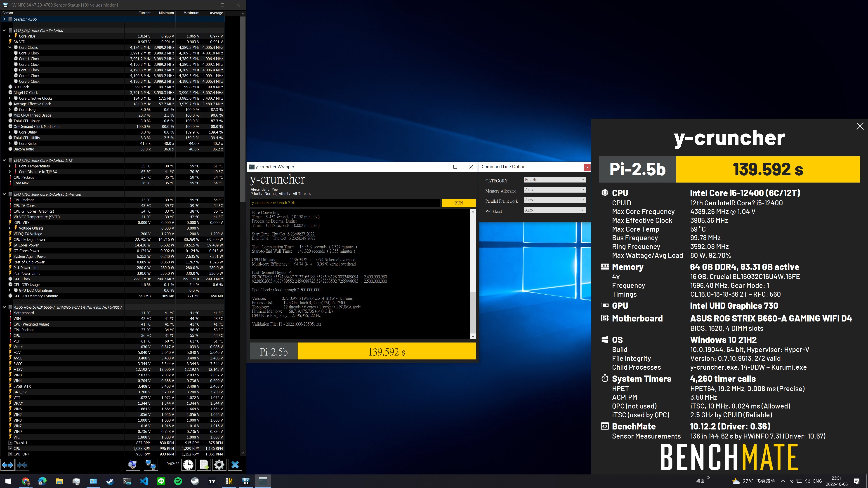This screenshot has height=488, width=868.
Task: Click HWiNFO Current column header
Action: [138, 13]
